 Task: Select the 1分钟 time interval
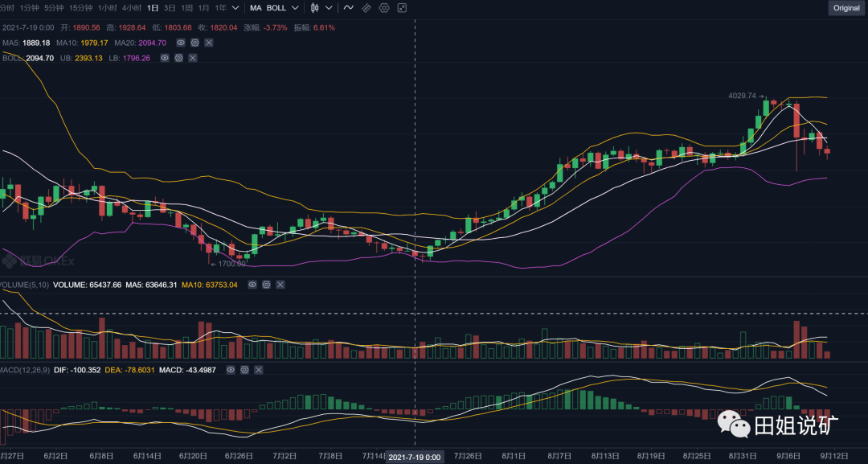pos(29,8)
